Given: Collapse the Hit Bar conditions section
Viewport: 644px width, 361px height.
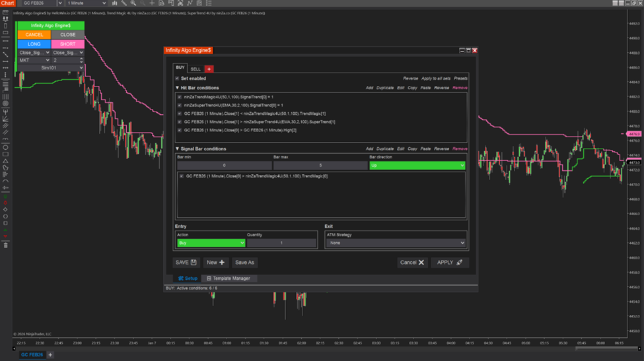Looking at the screenshot, I should pyautogui.click(x=178, y=88).
